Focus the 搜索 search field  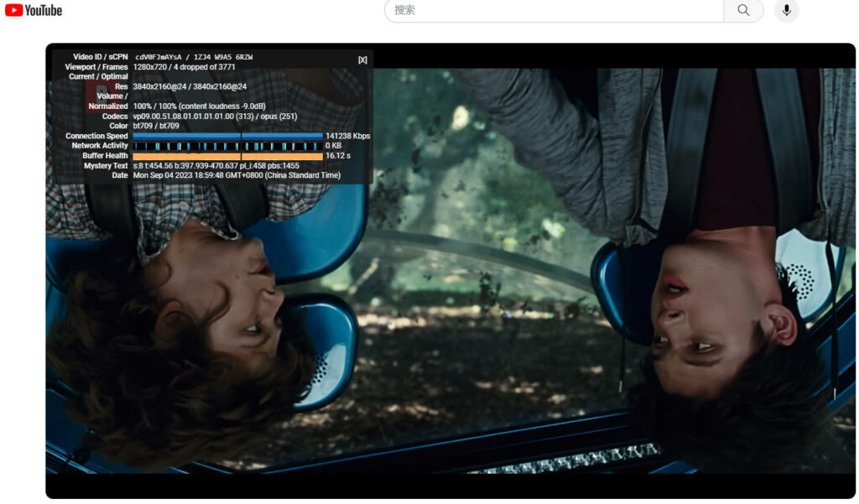tap(554, 10)
